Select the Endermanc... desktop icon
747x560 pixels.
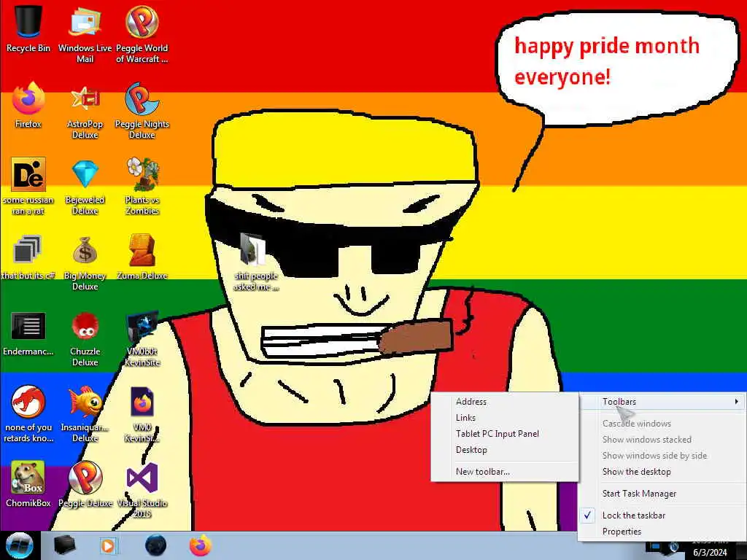[x=28, y=332]
